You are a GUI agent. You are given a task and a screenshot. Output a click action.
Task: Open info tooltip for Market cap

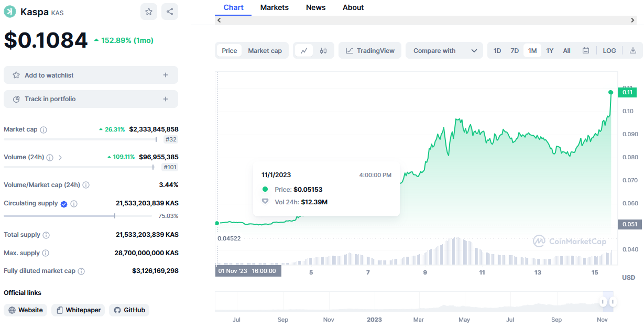click(x=43, y=130)
